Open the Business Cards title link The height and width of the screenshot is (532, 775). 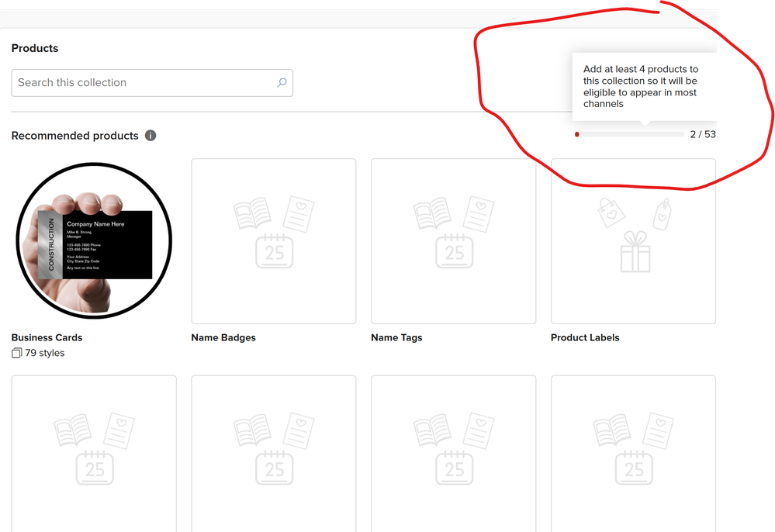tap(47, 338)
